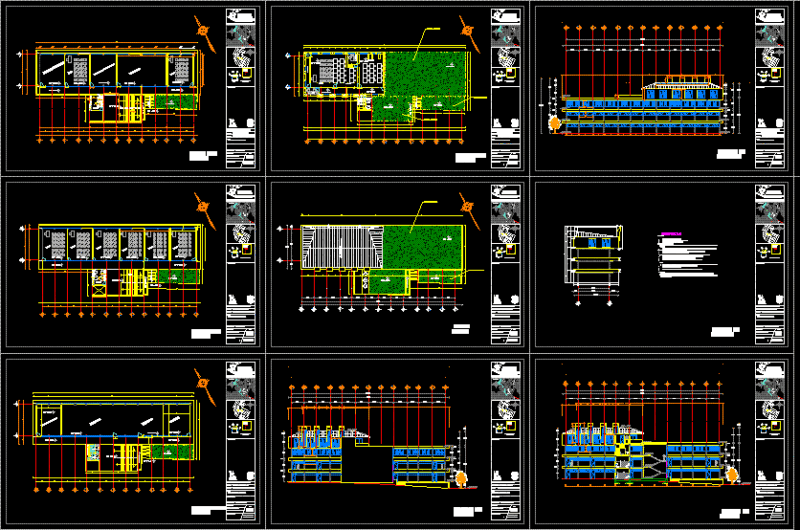This screenshot has height=530, width=800.
Task: Select the large green area in the top-middle plan
Action: 425,73
